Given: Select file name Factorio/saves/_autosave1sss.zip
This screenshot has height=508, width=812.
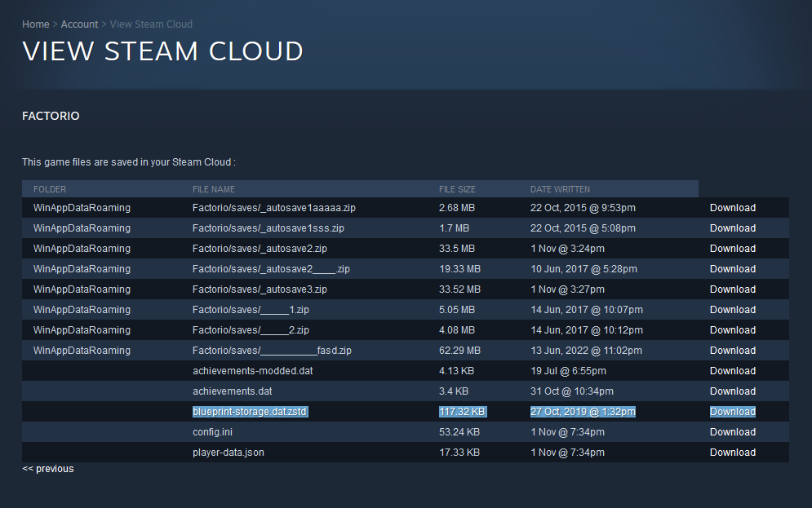Looking at the screenshot, I should [x=268, y=228].
